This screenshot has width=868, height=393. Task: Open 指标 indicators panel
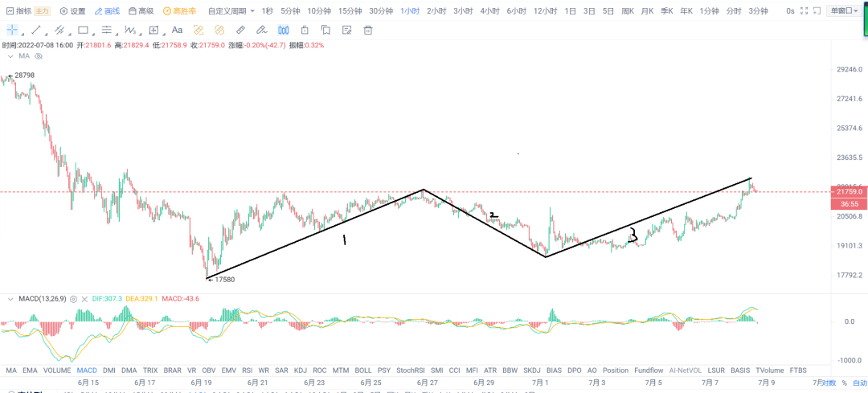[18, 11]
